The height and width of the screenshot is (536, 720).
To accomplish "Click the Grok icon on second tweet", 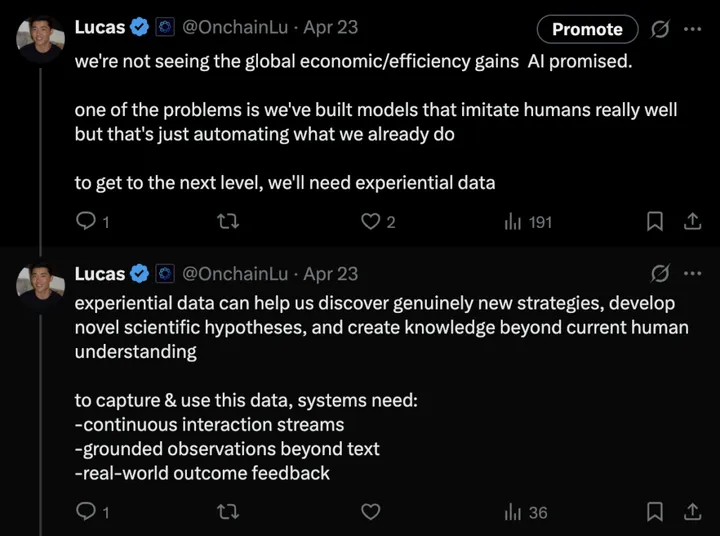I will coord(659,273).
